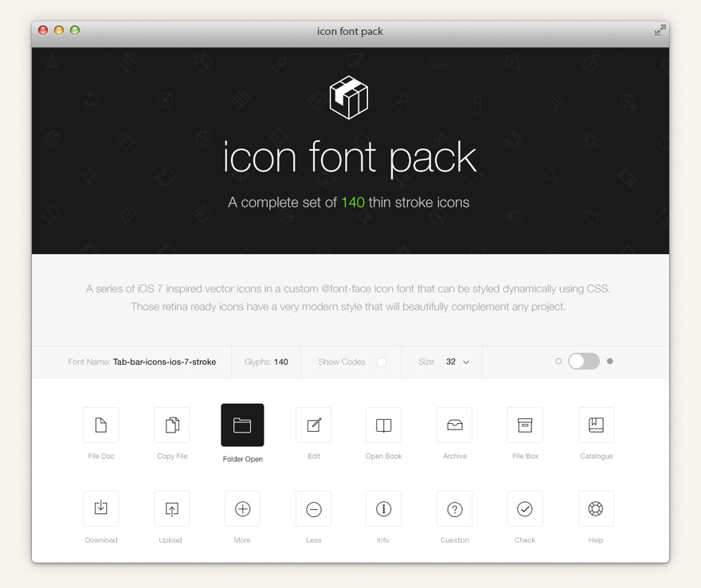Select the Archive icon
This screenshot has height=588, width=701.
click(454, 425)
